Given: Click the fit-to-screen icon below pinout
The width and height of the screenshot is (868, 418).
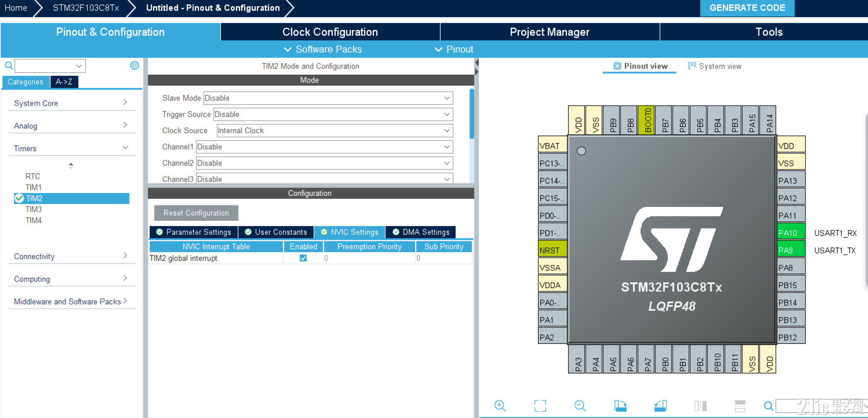Looking at the screenshot, I should 540,406.
